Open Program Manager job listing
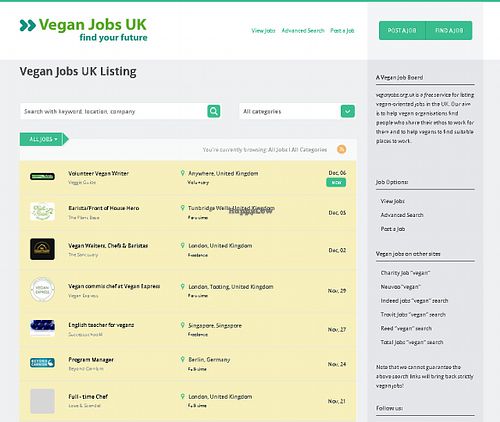 (x=91, y=360)
